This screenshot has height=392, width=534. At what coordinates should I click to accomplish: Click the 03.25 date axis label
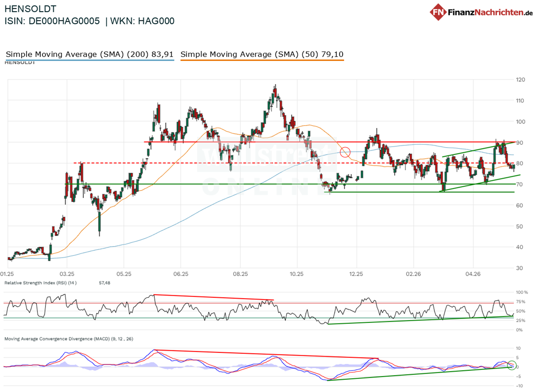pos(67,274)
